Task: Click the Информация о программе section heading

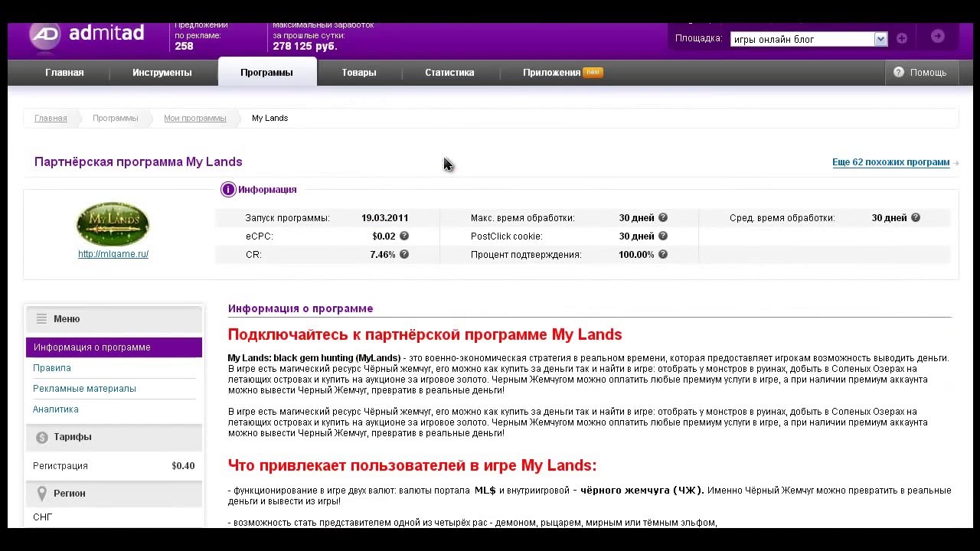Action: point(300,308)
